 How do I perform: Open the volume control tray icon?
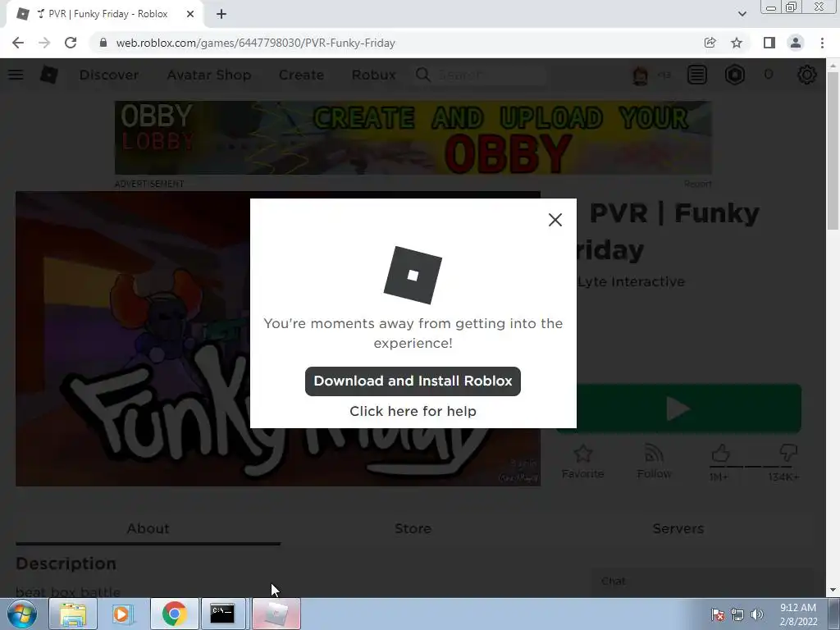click(x=757, y=614)
